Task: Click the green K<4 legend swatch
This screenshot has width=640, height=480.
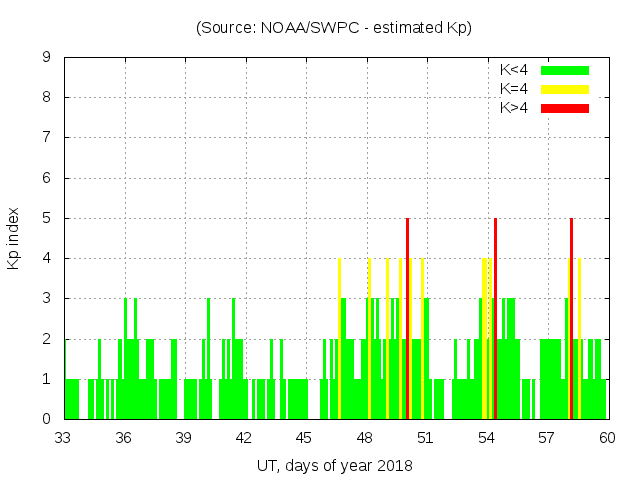Action: tap(565, 70)
